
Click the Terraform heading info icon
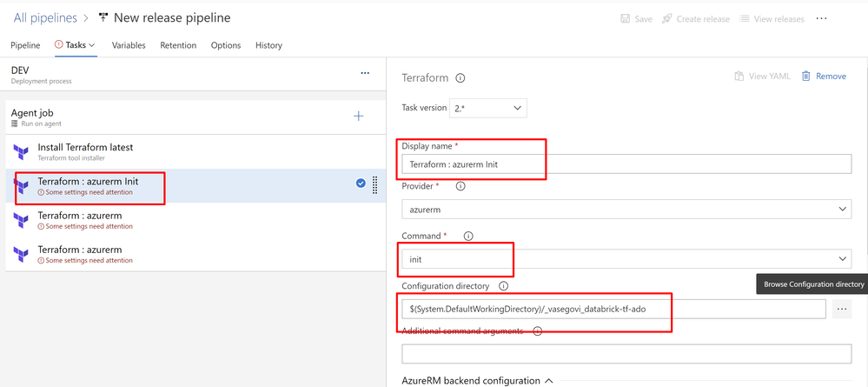[x=460, y=78]
